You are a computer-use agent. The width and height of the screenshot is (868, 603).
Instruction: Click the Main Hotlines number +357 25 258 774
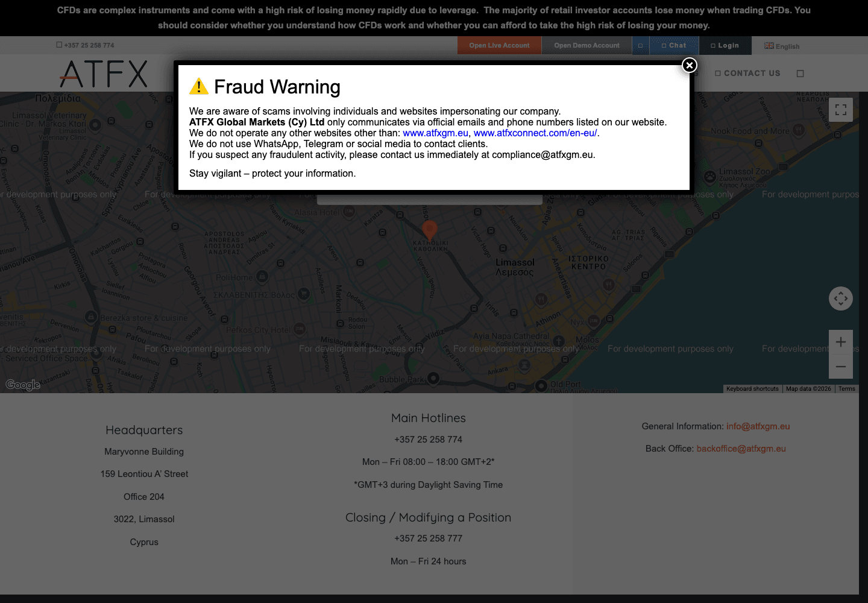[429, 440]
